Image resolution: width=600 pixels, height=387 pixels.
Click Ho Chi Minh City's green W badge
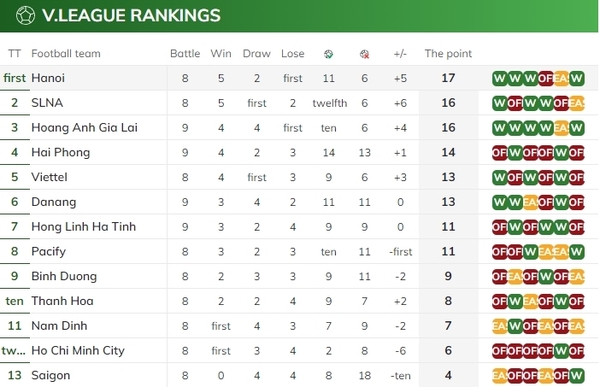(x=561, y=351)
